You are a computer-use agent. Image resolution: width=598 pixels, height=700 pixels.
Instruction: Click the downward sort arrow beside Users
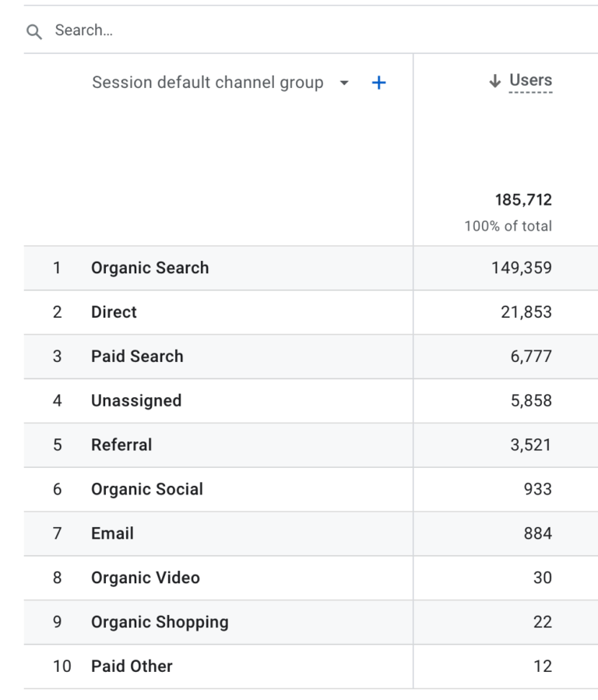[x=495, y=79]
